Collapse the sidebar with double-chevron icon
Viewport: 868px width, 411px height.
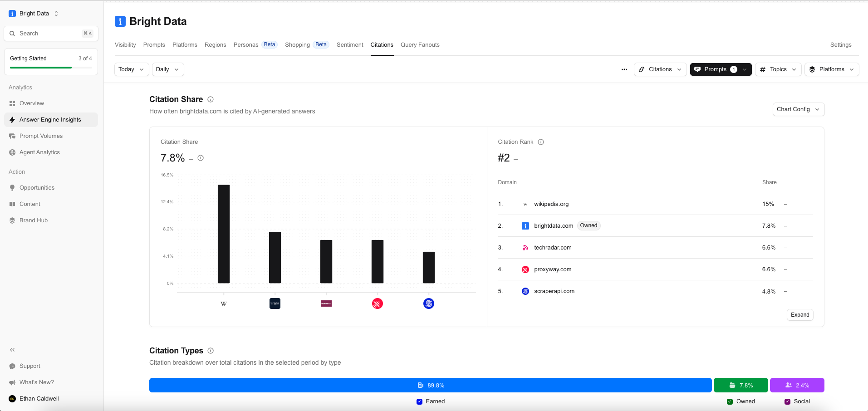[x=12, y=350]
